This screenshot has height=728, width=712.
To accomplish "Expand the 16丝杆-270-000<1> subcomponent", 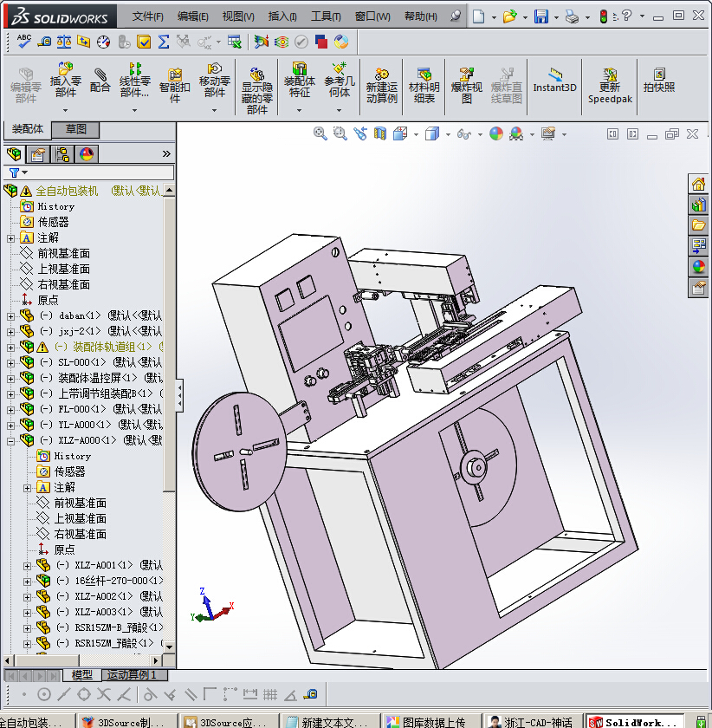I will (28, 582).
